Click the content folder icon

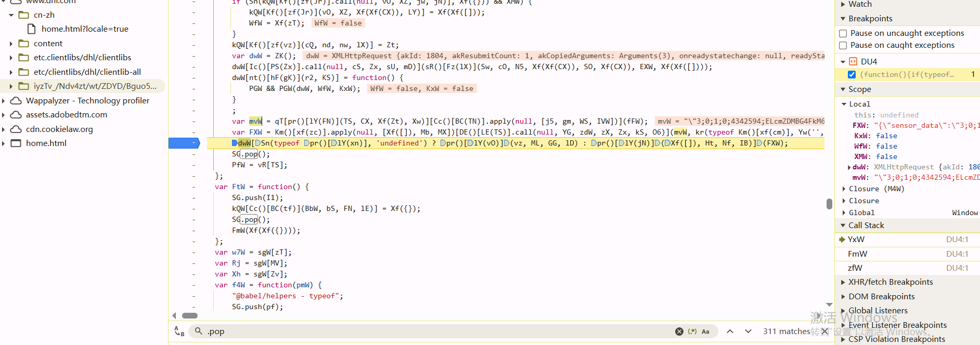coord(23,43)
